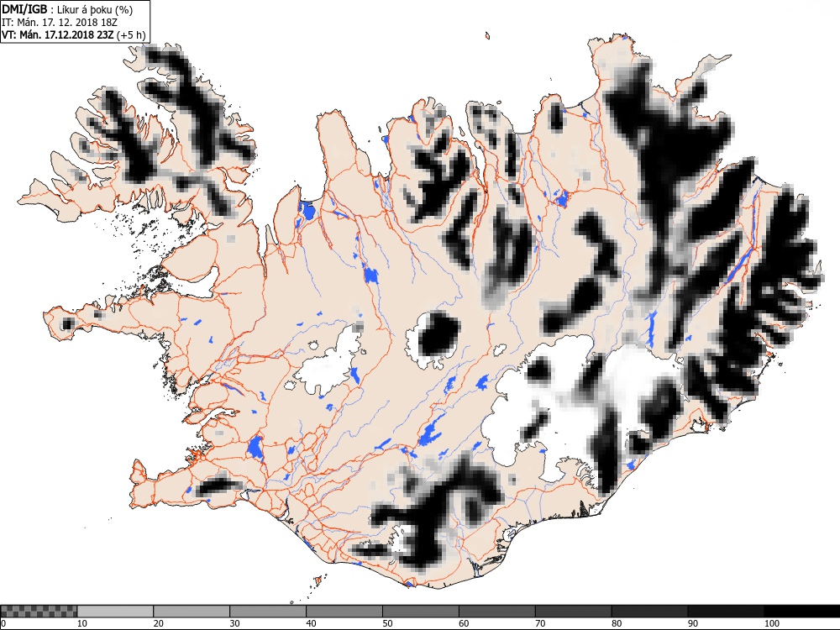Click the '(+5 h)' forecast offset text

pyautogui.click(x=131, y=34)
